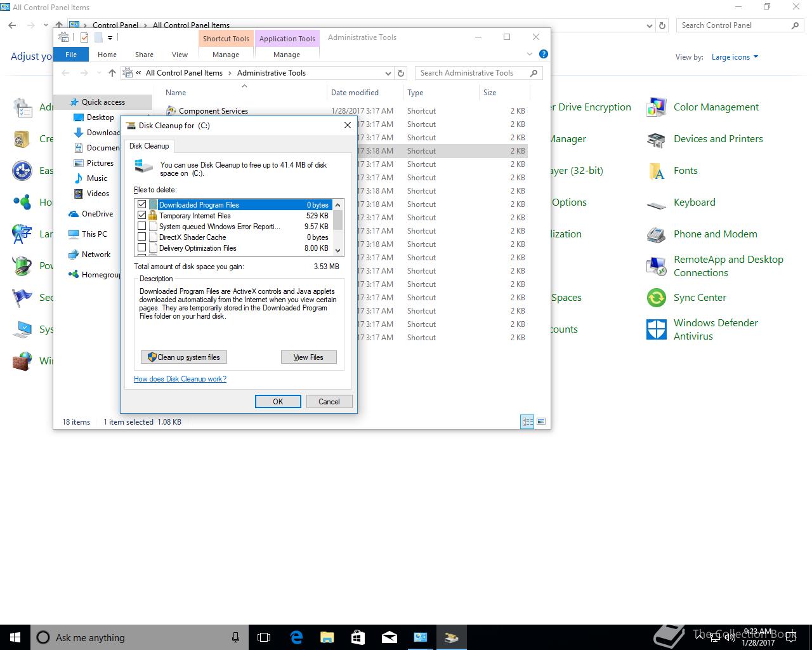Open Windows Defender Antivirus item
Image resolution: width=812 pixels, height=650 pixels.
click(703, 329)
